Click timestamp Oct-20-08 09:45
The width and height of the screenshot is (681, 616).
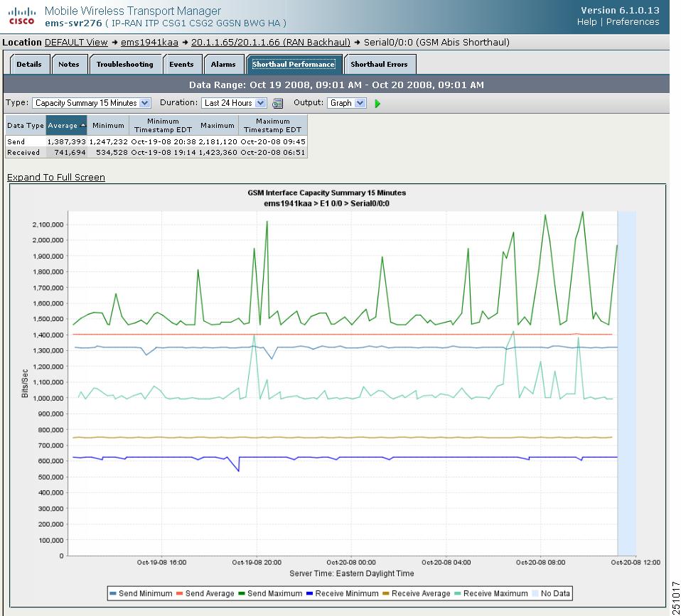[273, 141]
